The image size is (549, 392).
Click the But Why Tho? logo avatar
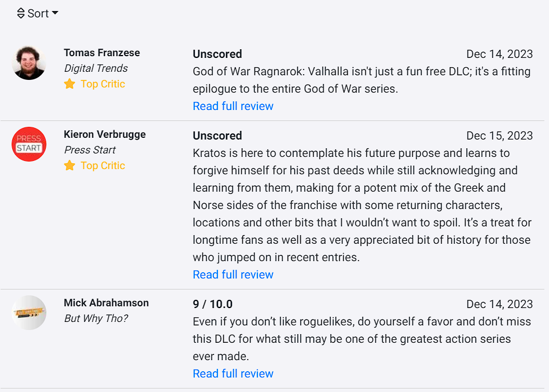[x=29, y=313]
